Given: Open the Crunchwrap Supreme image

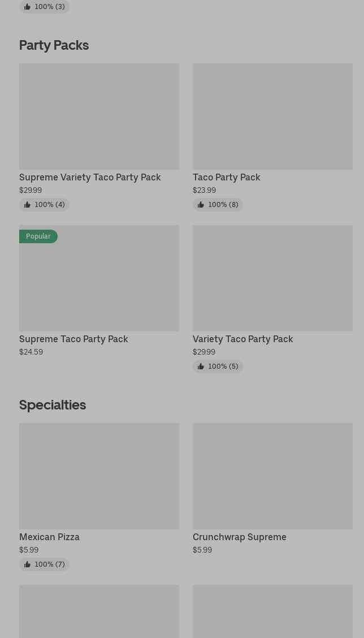Looking at the screenshot, I should point(272,476).
